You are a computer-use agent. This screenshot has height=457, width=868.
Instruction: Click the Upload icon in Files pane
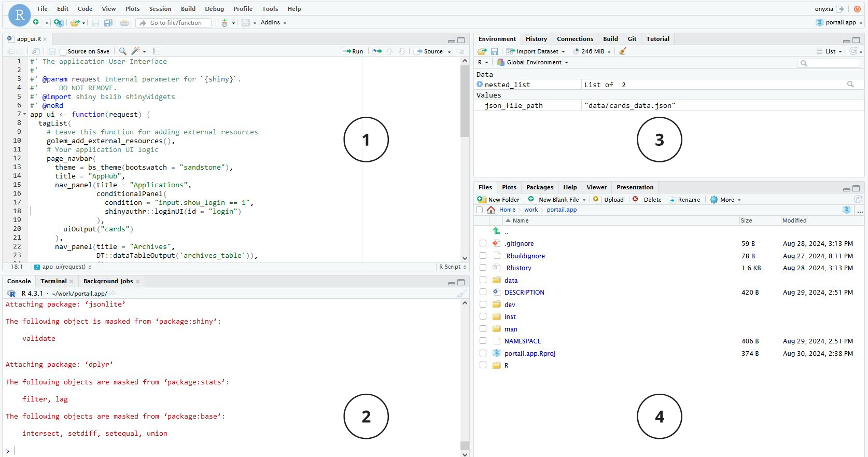596,200
